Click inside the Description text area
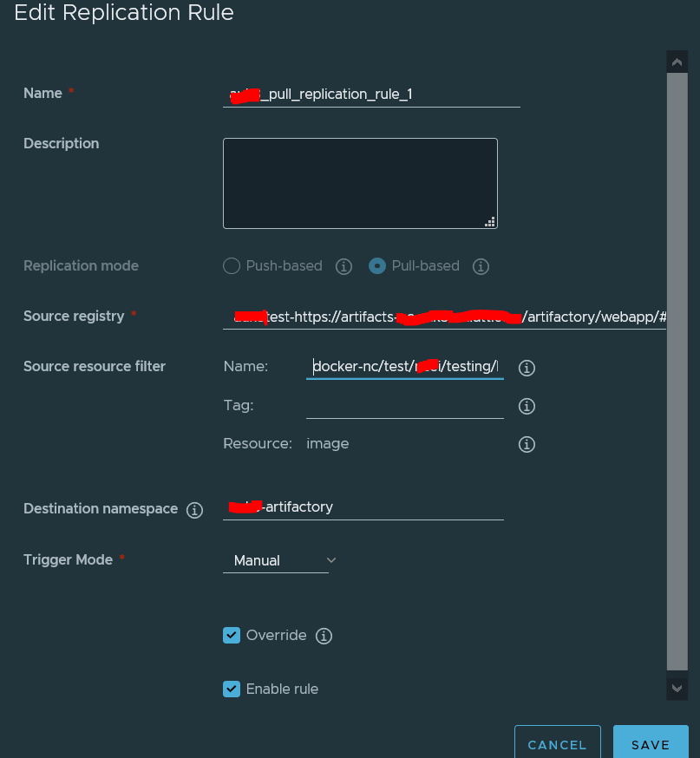Screen dimensions: 700x758 coord(360,183)
